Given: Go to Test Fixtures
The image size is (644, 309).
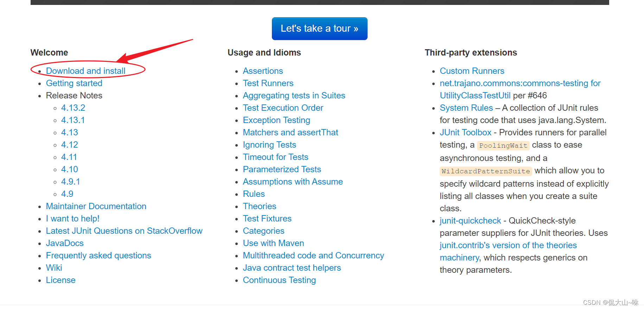Looking at the screenshot, I should point(267,219).
